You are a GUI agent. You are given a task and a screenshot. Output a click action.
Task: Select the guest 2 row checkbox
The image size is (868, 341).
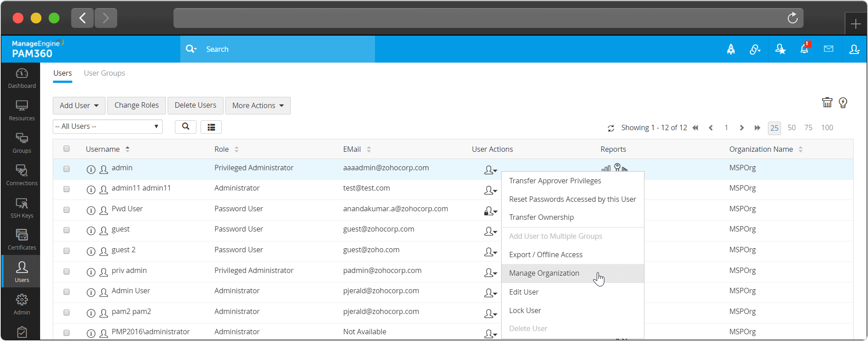(67, 251)
